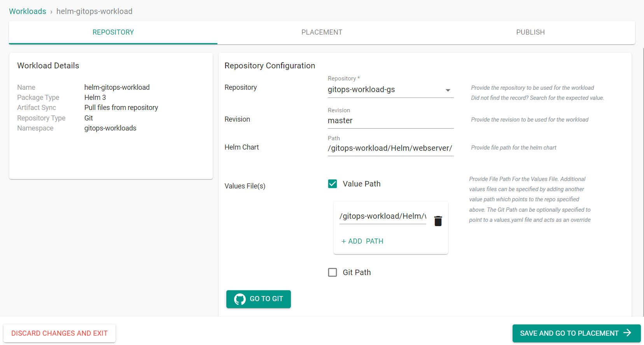Uncheck the Value Path checkbox
This screenshot has height=345, width=644.
click(x=332, y=184)
